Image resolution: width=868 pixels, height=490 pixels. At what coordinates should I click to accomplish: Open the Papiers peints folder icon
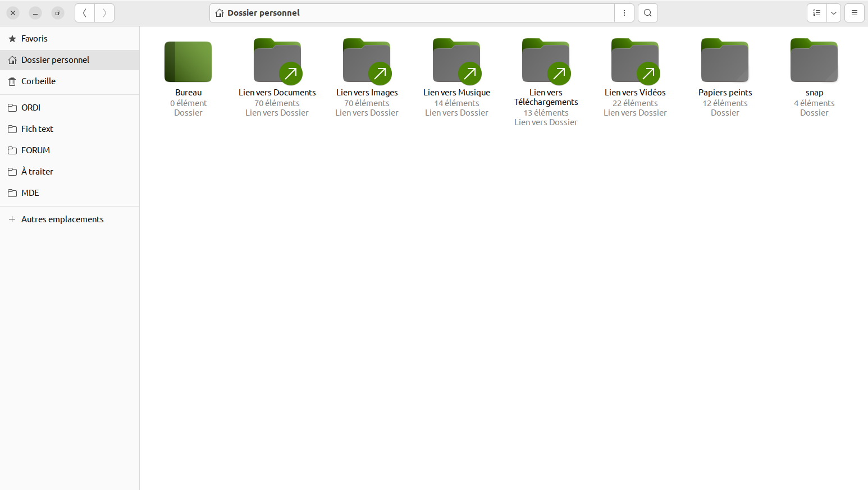point(725,61)
